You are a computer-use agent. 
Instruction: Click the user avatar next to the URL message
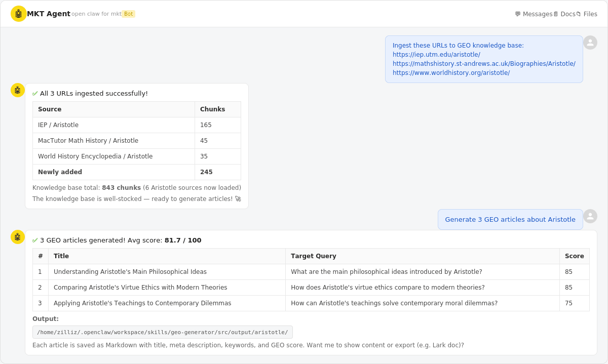590,43
